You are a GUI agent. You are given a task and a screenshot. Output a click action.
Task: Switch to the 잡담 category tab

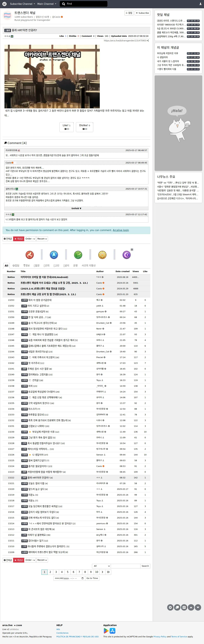[16, 265]
